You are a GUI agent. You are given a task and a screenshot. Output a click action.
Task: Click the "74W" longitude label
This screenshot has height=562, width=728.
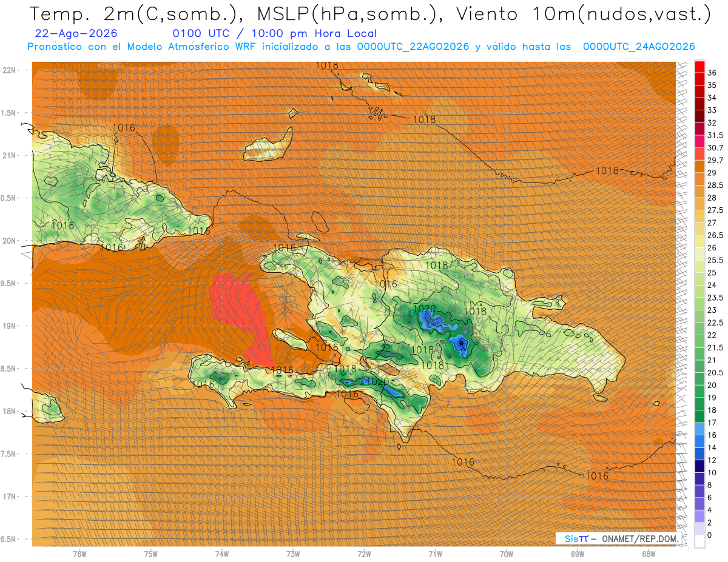point(222,554)
